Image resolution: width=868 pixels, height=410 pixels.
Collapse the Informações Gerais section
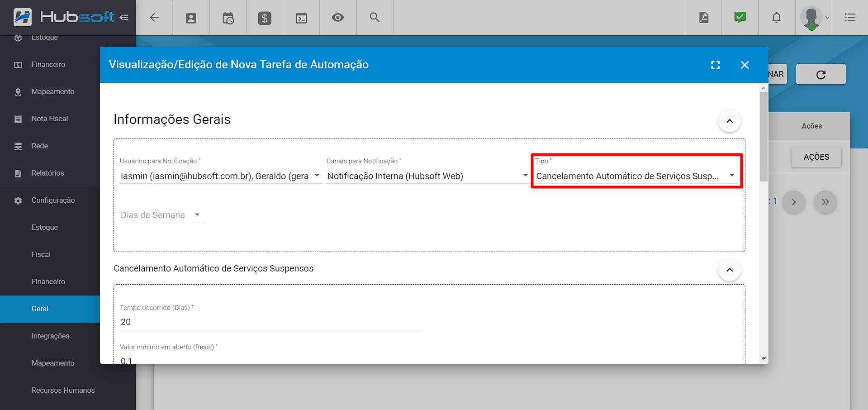(x=730, y=121)
